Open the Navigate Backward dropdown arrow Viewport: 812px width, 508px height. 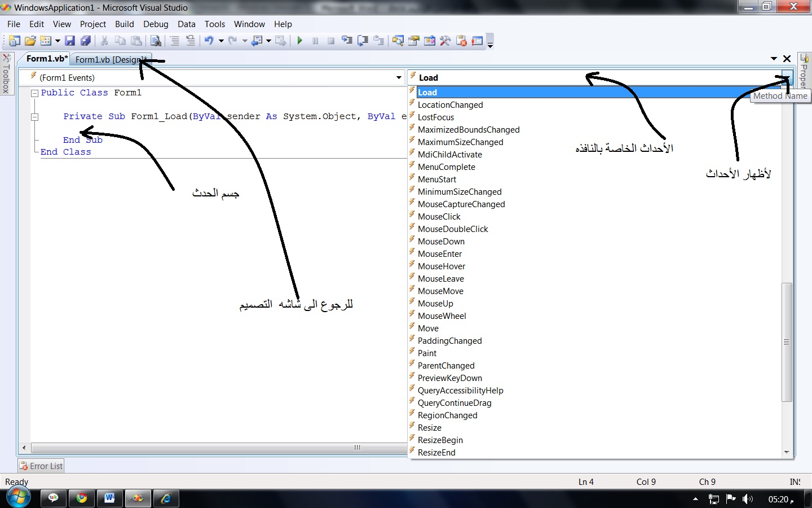point(268,41)
